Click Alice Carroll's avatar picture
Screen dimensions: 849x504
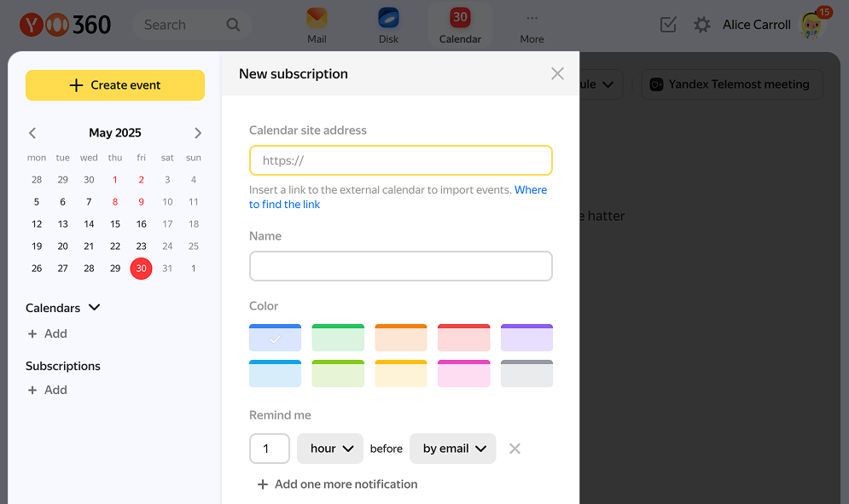click(811, 26)
